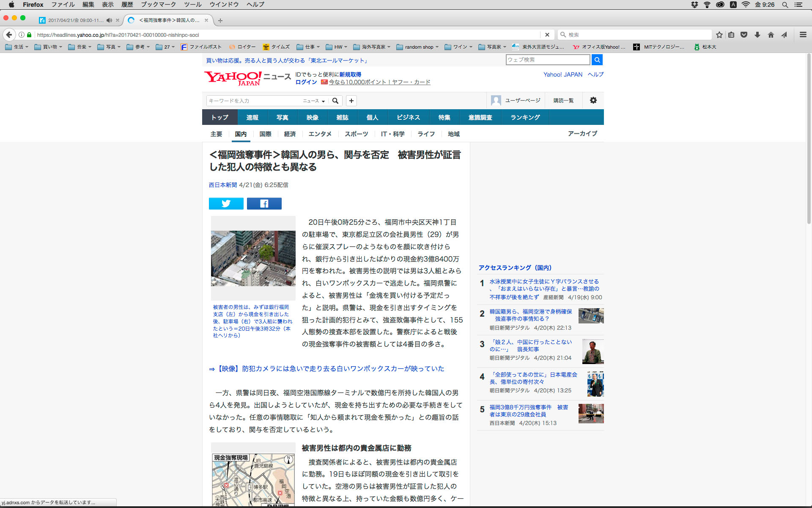Select the 国際 category tab
This screenshot has width=812, height=508.
(265, 134)
